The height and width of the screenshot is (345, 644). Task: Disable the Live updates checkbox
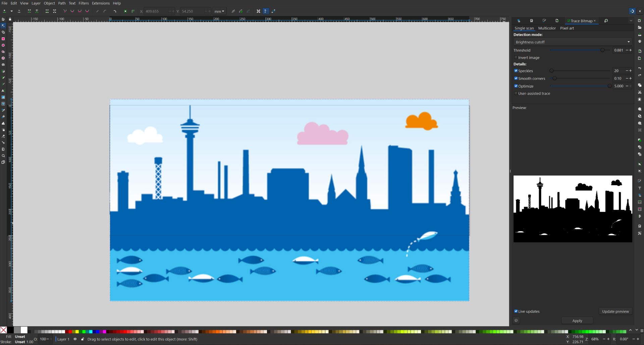(516, 311)
